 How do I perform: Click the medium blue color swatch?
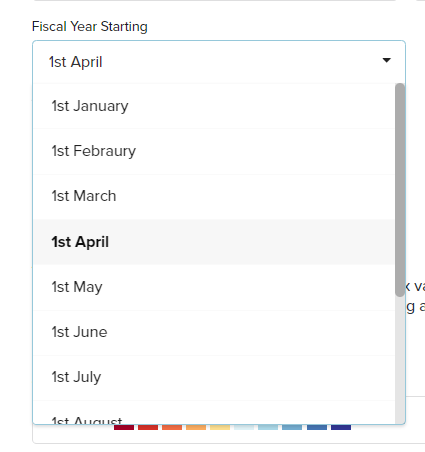317,427
